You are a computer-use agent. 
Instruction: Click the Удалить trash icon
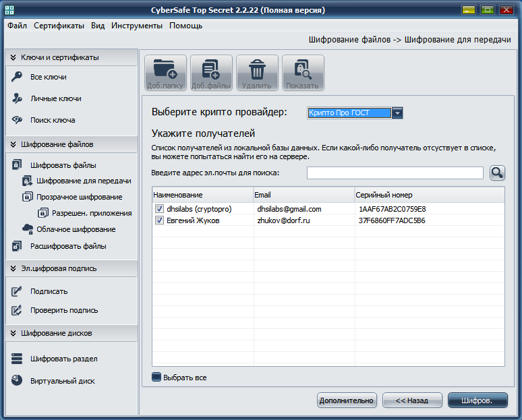pyautogui.click(x=257, y=69)
